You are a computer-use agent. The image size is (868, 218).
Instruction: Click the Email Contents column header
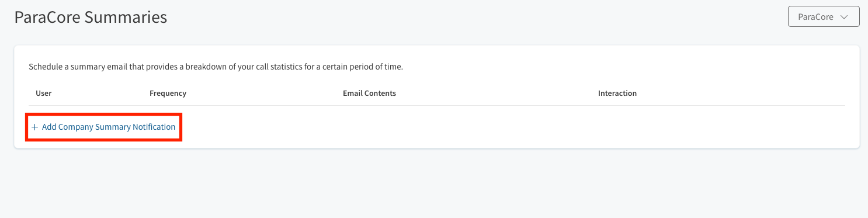[x=369, y=94]
